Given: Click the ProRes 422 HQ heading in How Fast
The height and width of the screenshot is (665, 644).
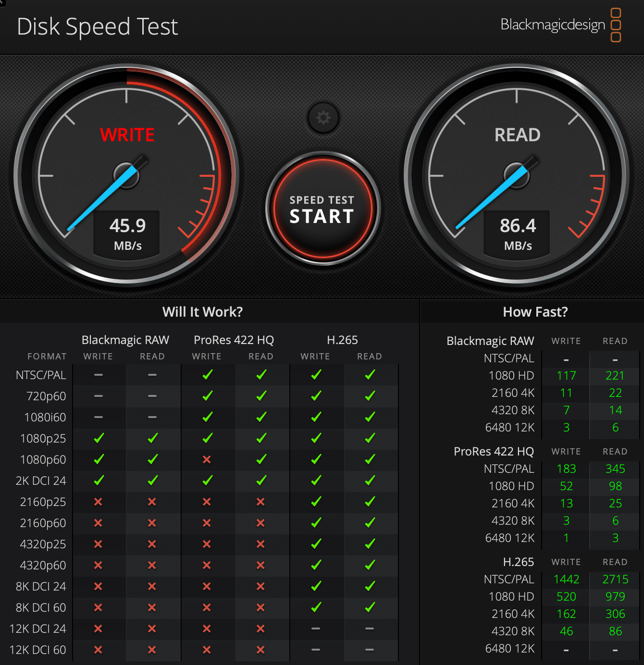Looking at the screenshot, I should click(494, 451).
